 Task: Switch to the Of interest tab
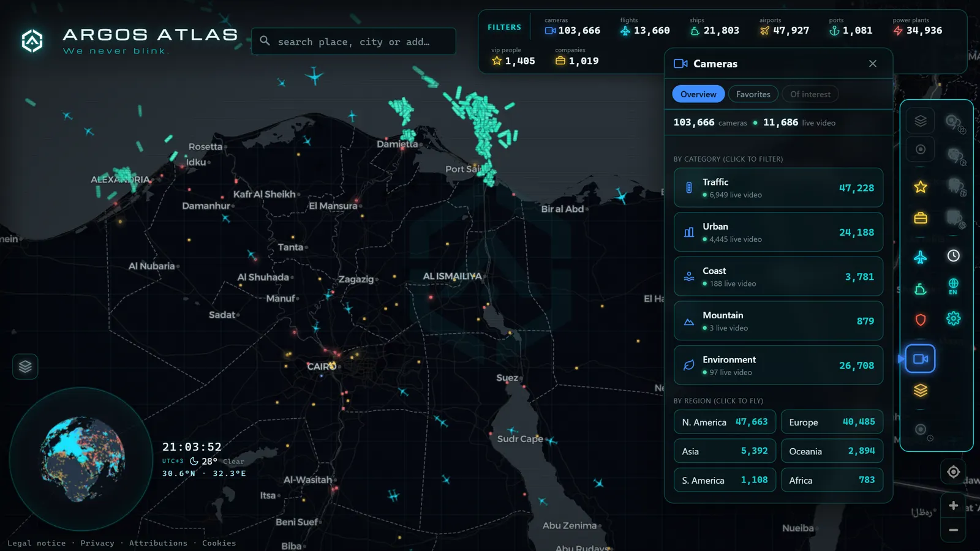pos(810,94)
